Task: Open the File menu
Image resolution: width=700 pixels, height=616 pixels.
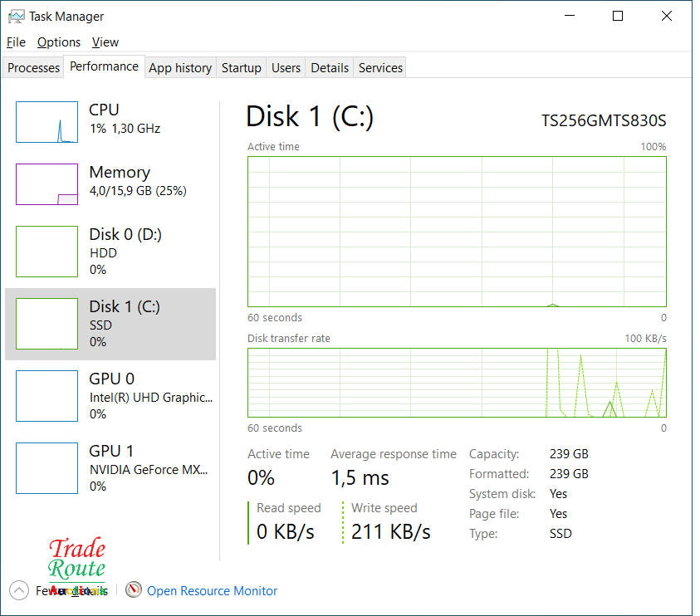Action: point(16,42)
